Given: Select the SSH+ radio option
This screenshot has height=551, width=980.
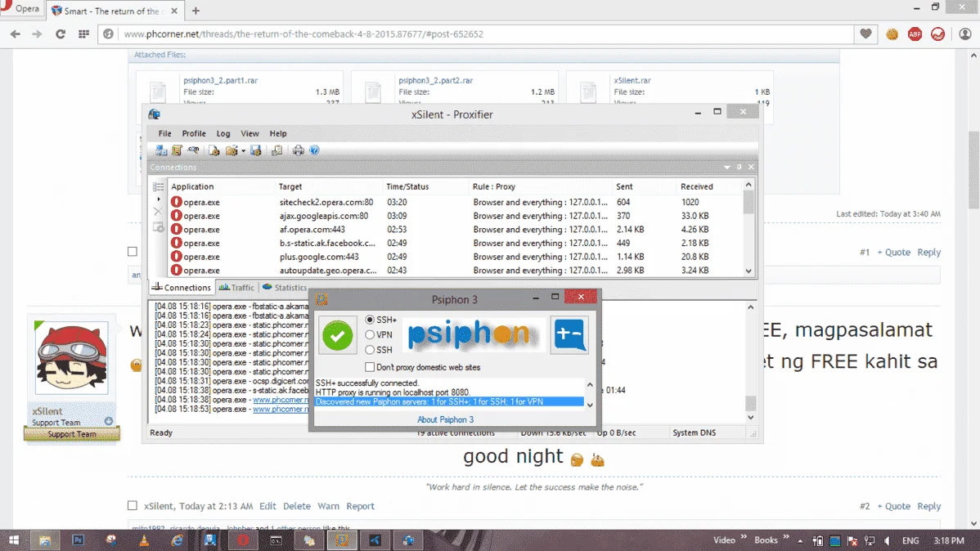Looking at the screenshot, I should click(x=370, y=320).
